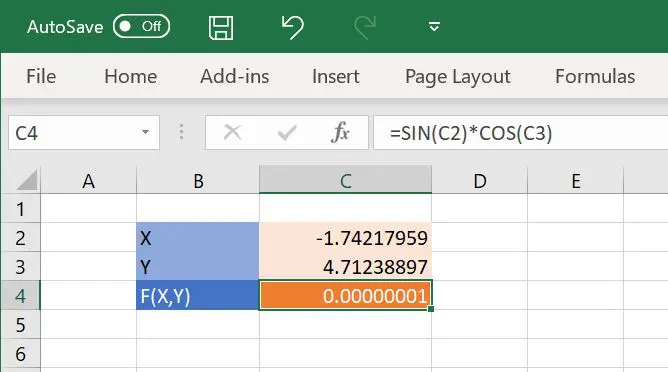The width and height of the screenshot is (668, 372).
Task: Open the Formulas ribbon tab
Action: coord(595,77)
